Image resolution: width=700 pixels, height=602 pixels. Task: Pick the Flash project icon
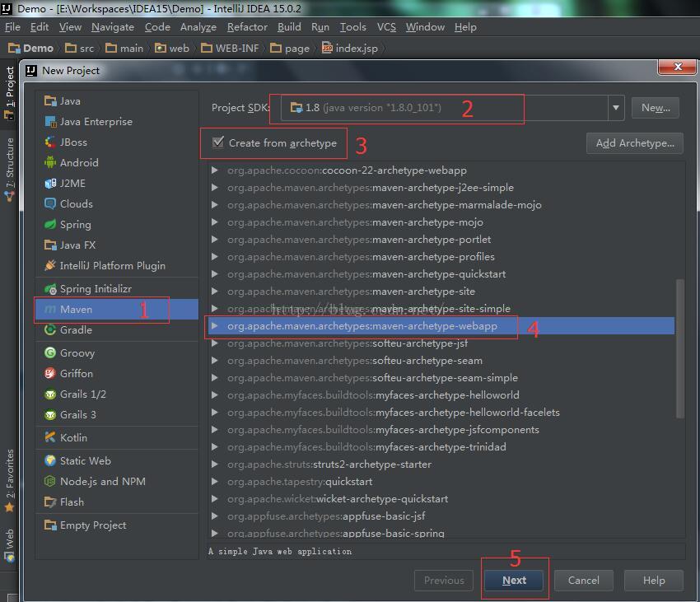[50, 502]
